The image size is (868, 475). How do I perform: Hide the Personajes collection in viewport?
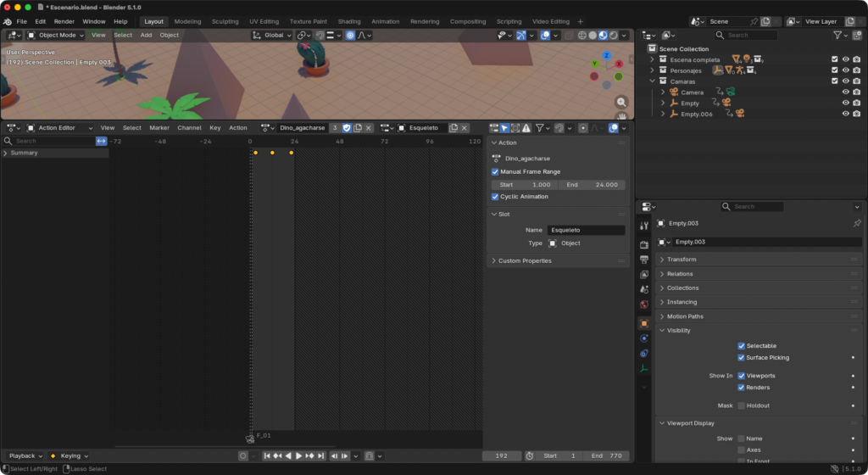point(845,70)
